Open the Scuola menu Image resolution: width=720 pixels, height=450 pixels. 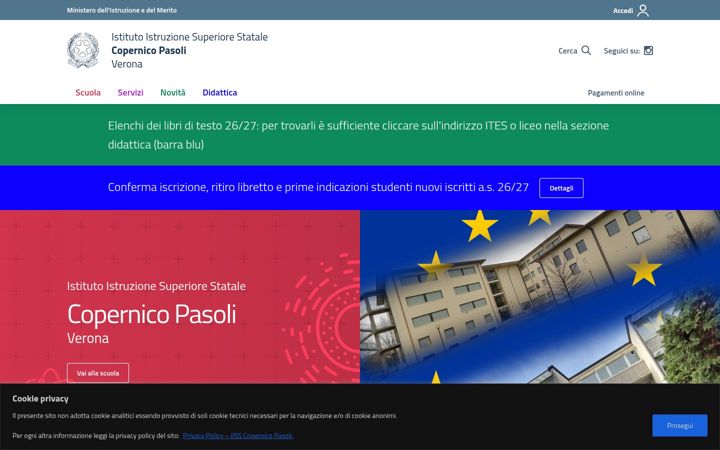pos(88,93)
